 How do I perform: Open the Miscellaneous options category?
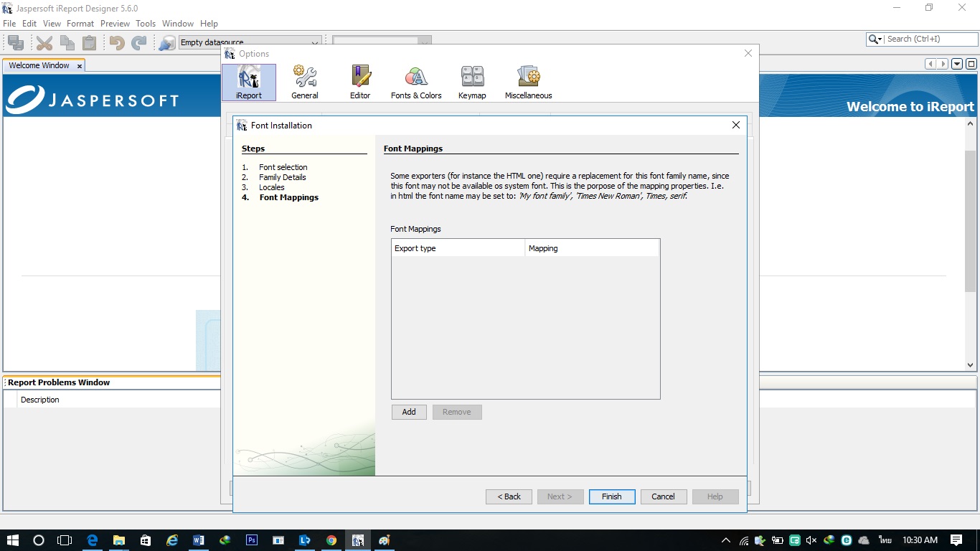coord(528,82)
